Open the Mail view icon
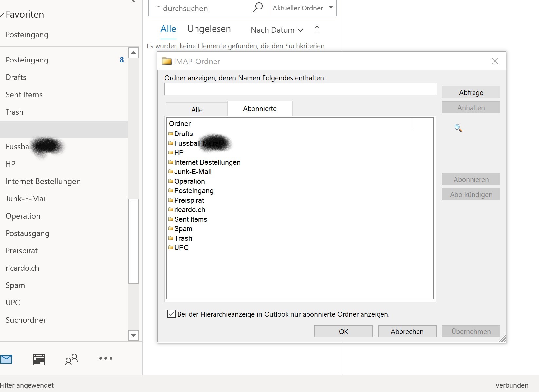 tap(7, 359)
